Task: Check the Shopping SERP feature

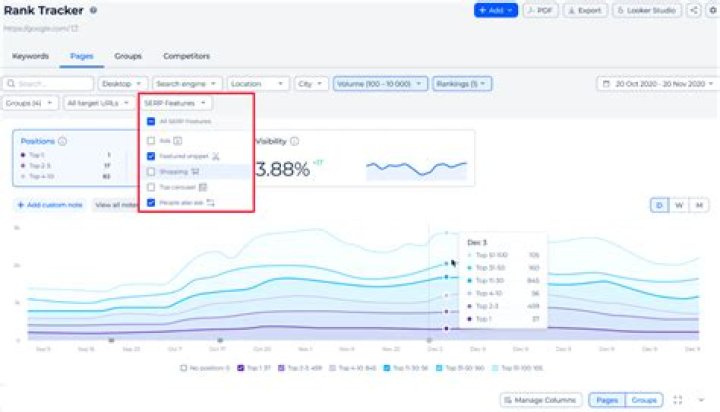Action: 151,171
